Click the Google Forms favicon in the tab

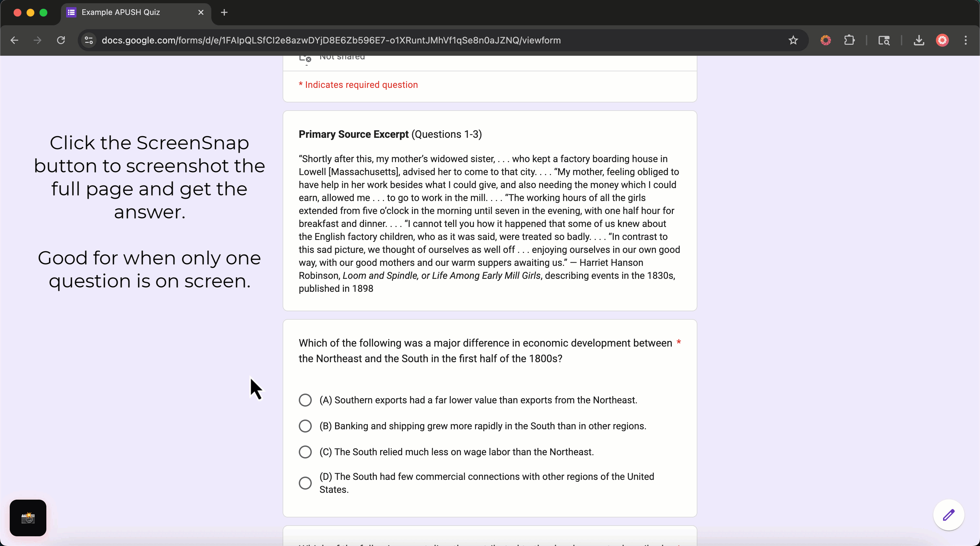pyautogui.click(x=71, y=13)
